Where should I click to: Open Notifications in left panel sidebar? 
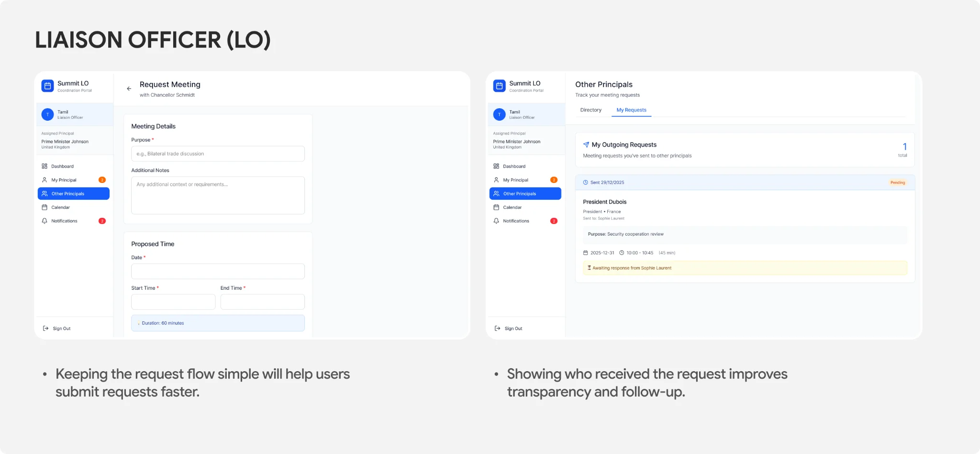73,221
